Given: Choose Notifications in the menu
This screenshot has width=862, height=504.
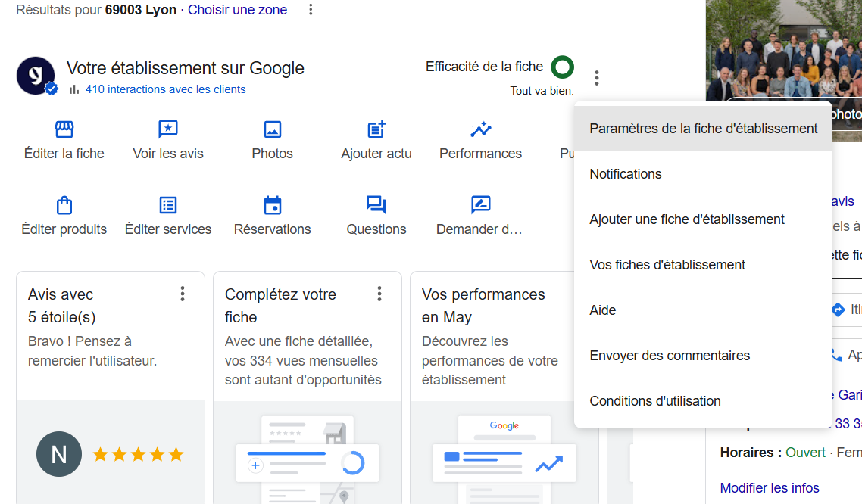Looking at the screenshot, I should click(x=703, y=174).
